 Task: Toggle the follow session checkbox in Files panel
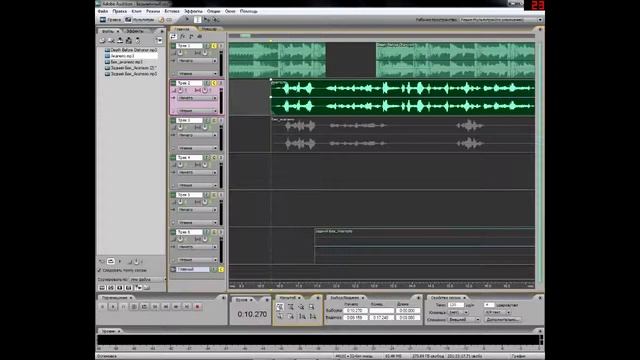point(100,270)
